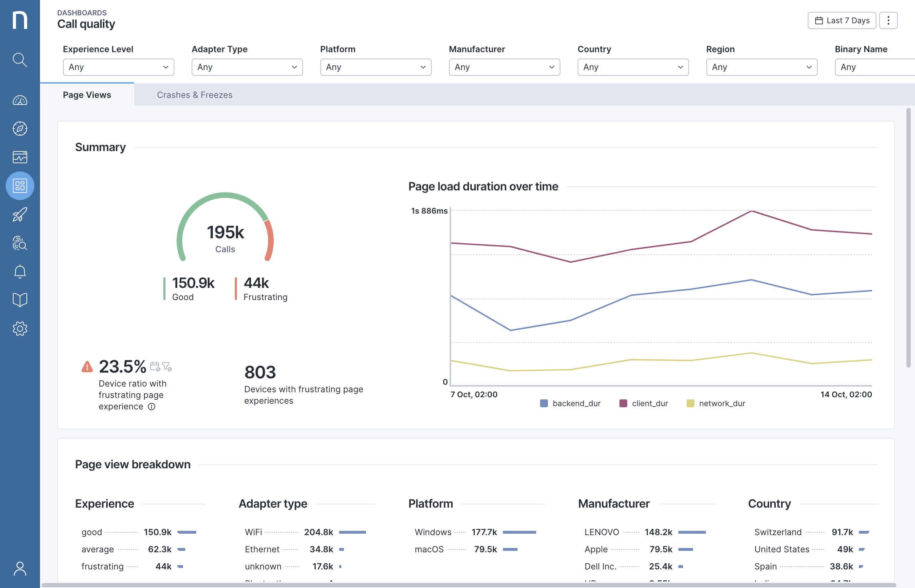Toggle network_dur series in chart legend
The width and height of the screenshot is (915, 588).
[716, 404]
